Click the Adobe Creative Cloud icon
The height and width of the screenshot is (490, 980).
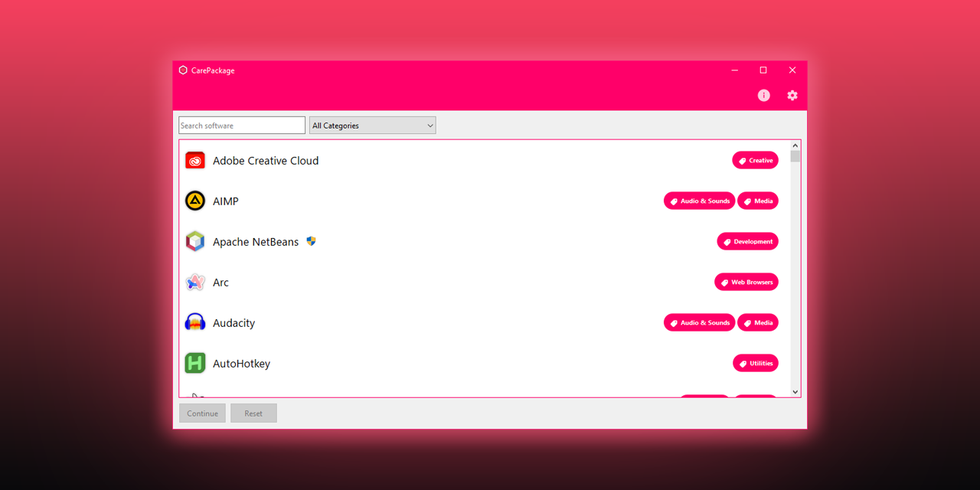click(x=194, y=160)
